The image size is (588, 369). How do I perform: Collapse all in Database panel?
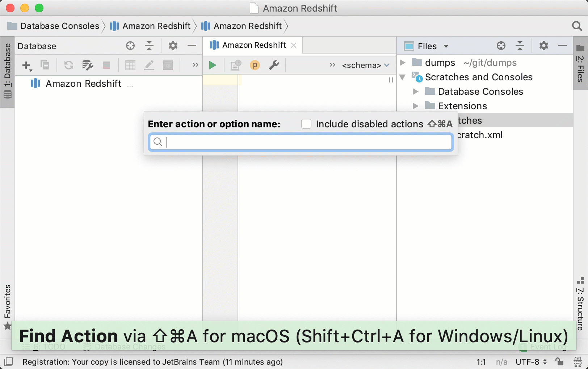[149, 46]
